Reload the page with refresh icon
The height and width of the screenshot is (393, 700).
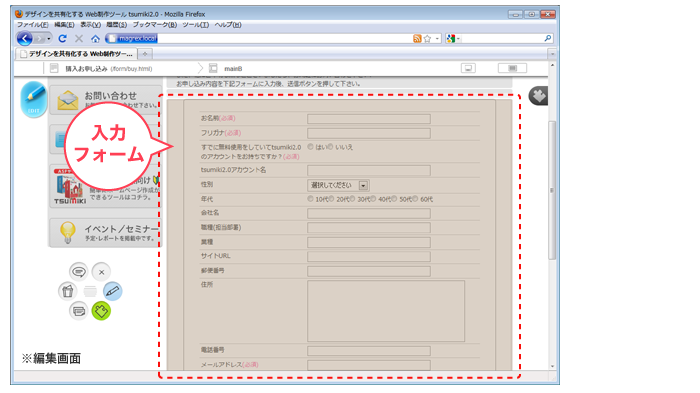62,38
